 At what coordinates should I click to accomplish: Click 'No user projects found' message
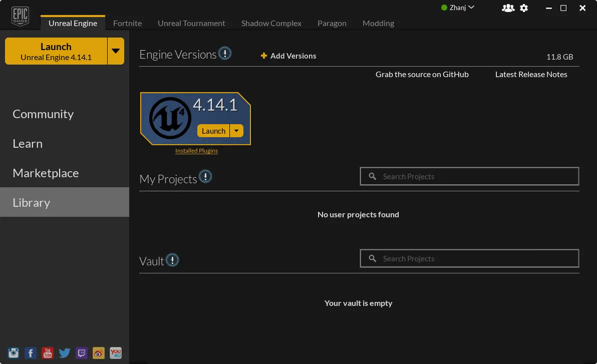pos(358,214)
